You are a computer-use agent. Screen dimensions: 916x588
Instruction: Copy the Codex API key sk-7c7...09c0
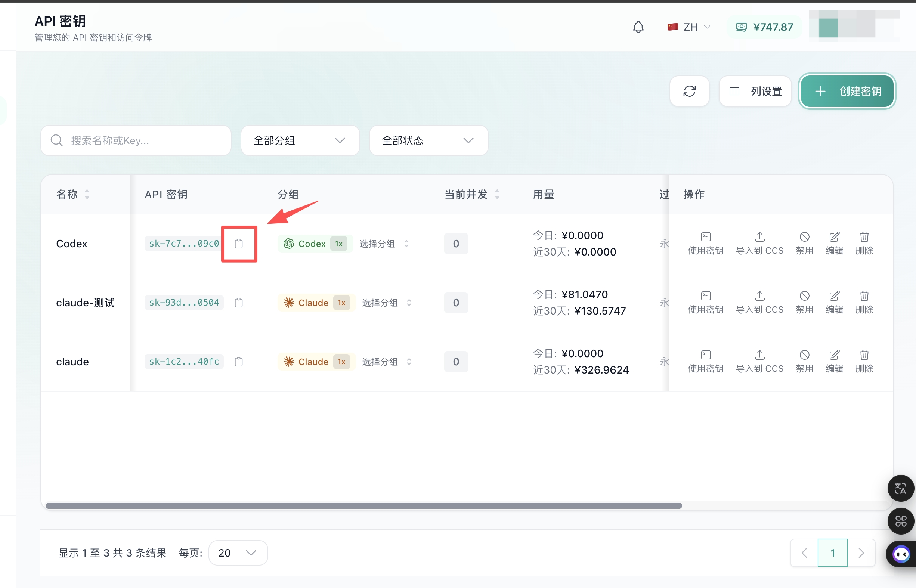pos(239,244)
